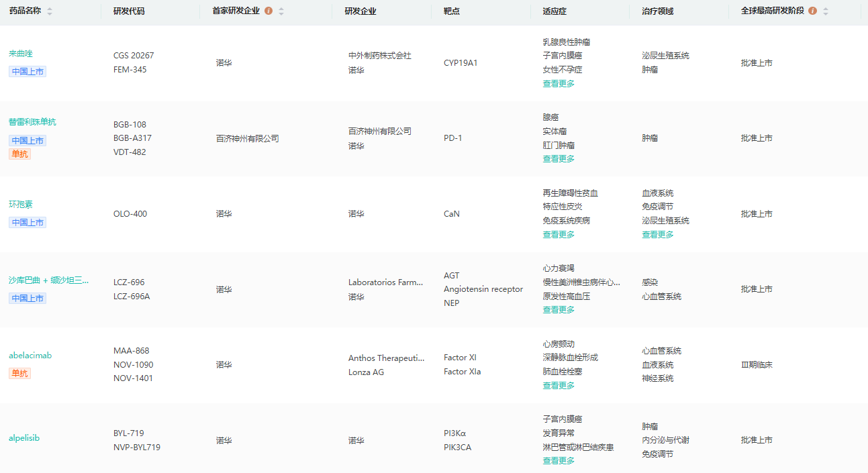The image size is (868, 473).
Task: Select code FEM-345
Action: (x=130, y=70)
